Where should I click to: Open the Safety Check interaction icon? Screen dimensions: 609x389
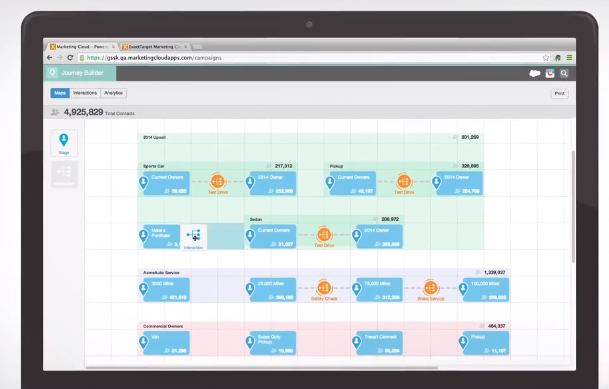point(324,288)
